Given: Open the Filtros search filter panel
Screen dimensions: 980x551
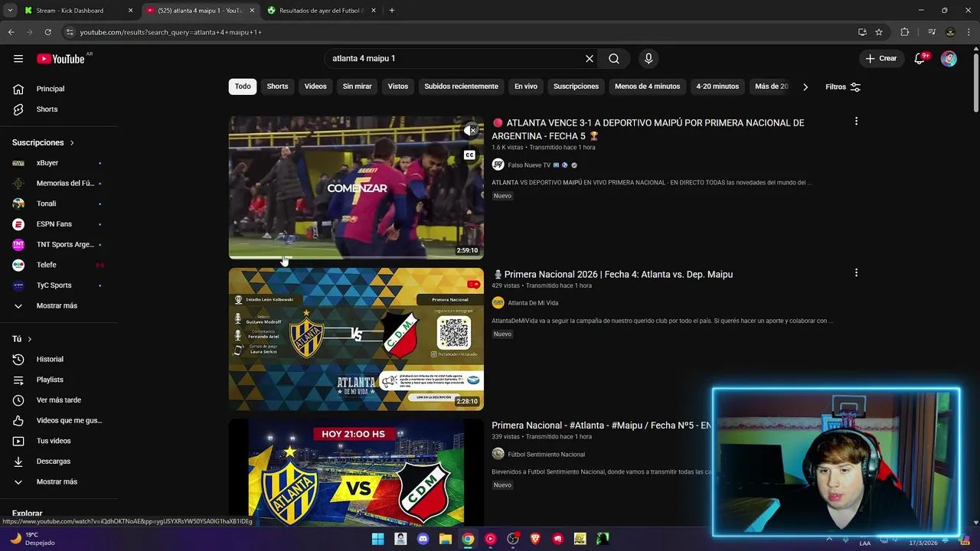Looking at the screenshot, I should tap(843, 87).
